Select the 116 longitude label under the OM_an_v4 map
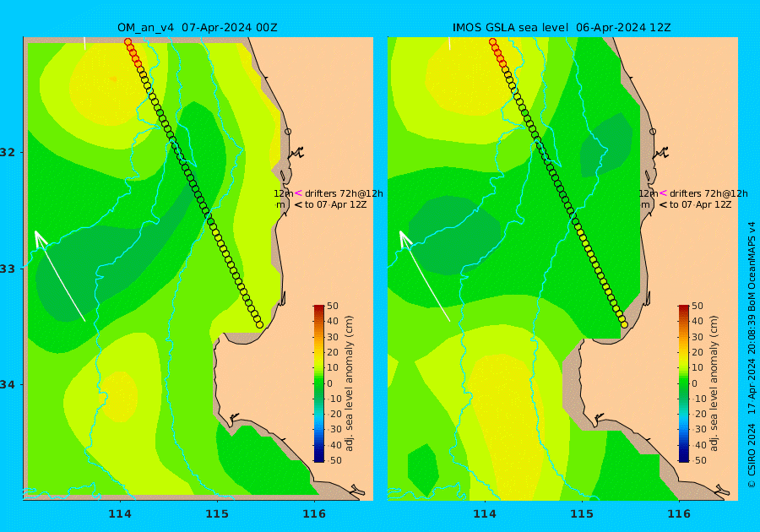The image size is (760, 532). 314,514
